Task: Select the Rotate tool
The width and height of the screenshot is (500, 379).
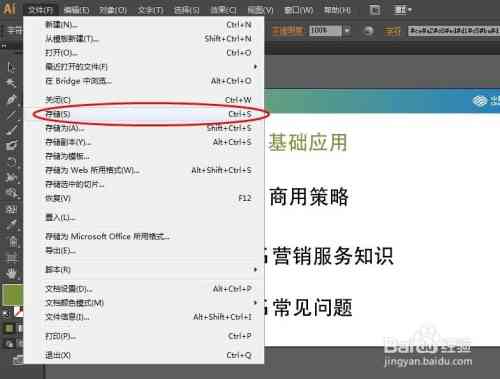Action: (11, 161)
